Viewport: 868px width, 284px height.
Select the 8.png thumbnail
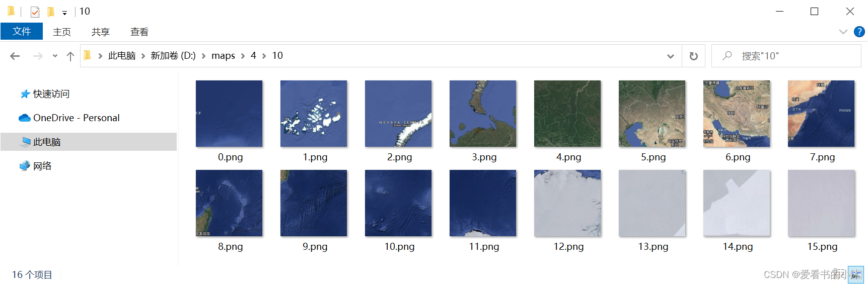[229, 203]
